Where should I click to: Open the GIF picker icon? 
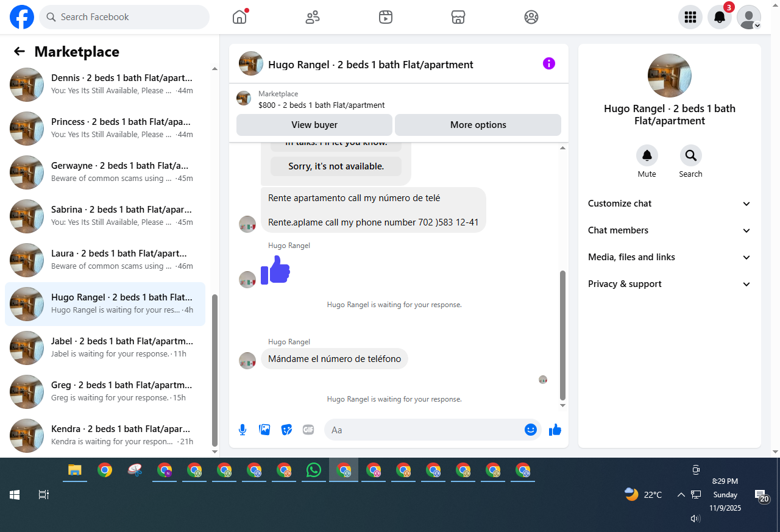click(x=308, y=430)
